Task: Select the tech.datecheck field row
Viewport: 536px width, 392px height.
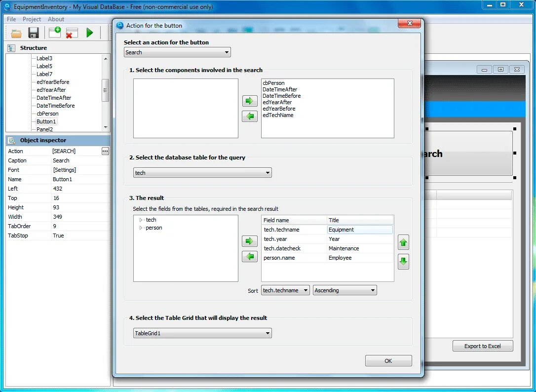Action: pos(328,248)
